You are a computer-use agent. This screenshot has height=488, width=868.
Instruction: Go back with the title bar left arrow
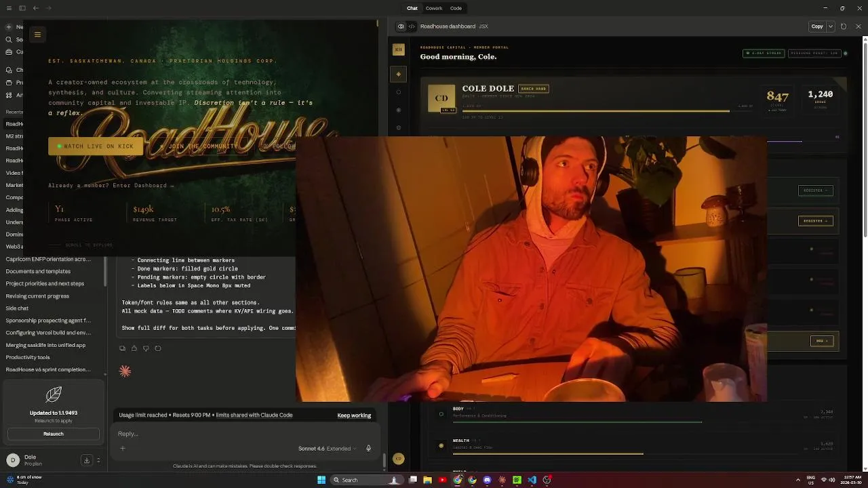pos(36,8)
